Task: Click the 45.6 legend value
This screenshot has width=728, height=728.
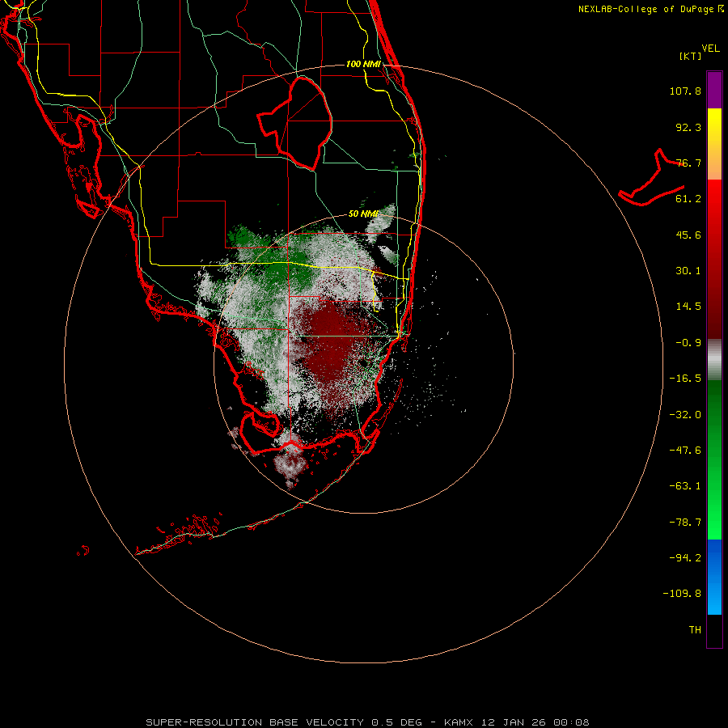Action: tap(688, 235)
